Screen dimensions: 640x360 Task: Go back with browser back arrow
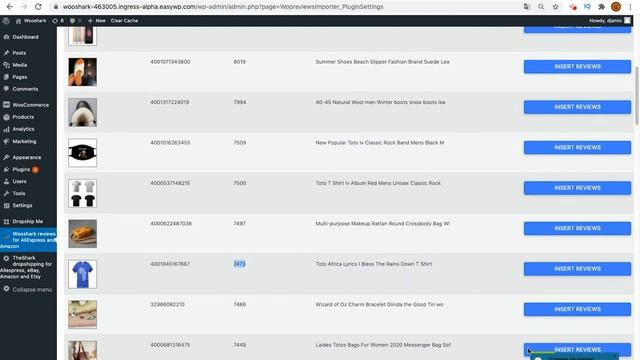click(x=9, y=7)
